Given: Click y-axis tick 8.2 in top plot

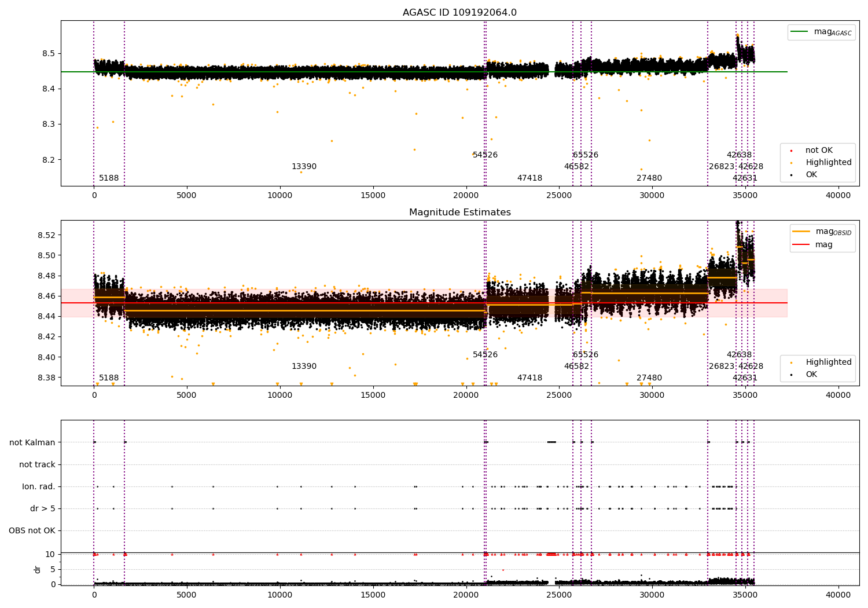Looking at the screenshot, I should [x=49, y=160].
